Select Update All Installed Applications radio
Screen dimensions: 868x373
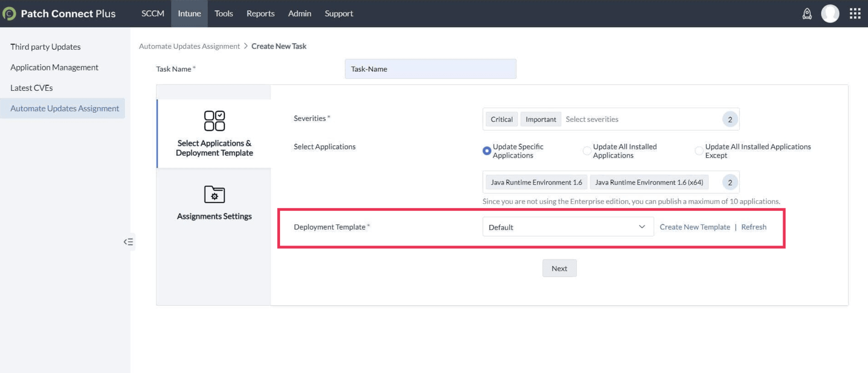pyautogui.click(x=587, y=151)
